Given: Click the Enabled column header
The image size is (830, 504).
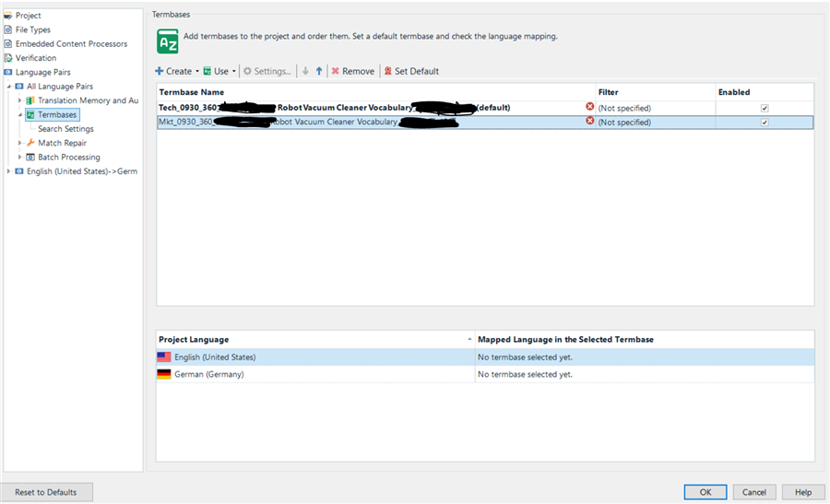Looking at the screenshot, I should click(765, 92).
